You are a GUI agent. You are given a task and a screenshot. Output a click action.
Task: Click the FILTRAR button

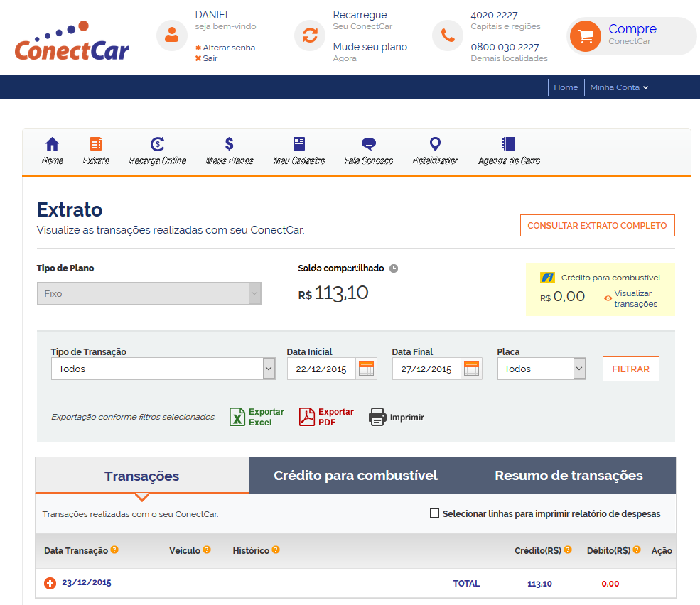[631, 369]
